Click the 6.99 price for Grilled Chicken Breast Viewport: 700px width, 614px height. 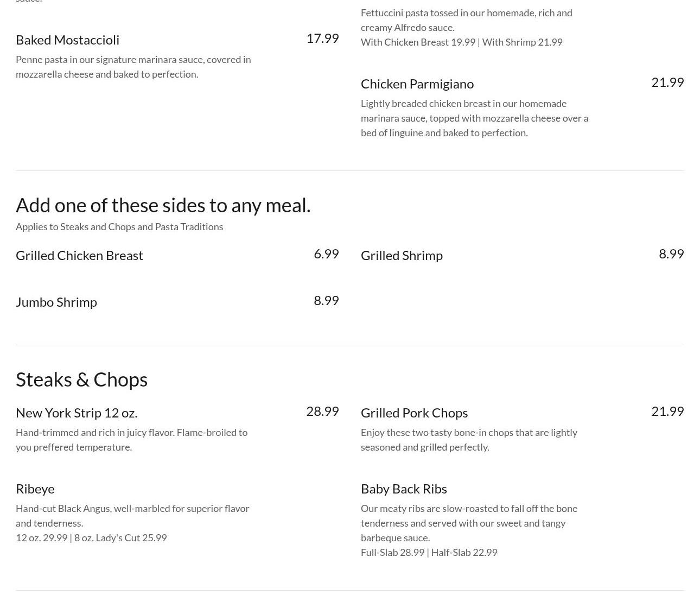pos(326,254)
